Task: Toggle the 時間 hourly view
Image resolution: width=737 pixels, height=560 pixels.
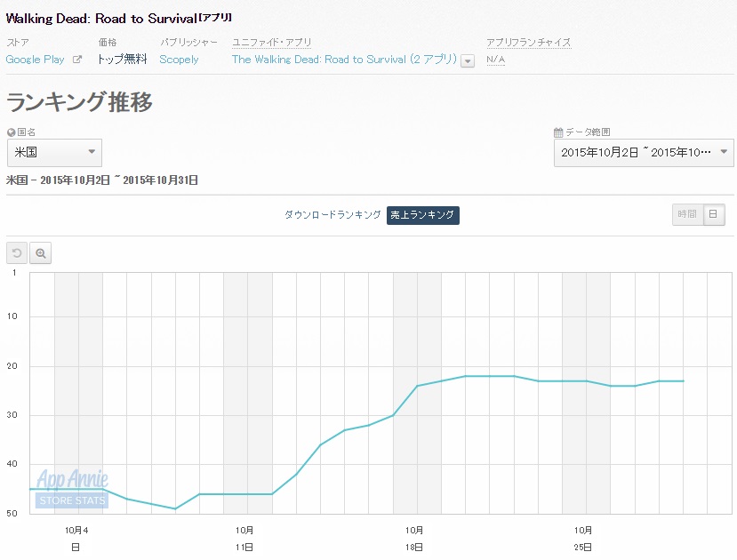Action: (687, 214)
